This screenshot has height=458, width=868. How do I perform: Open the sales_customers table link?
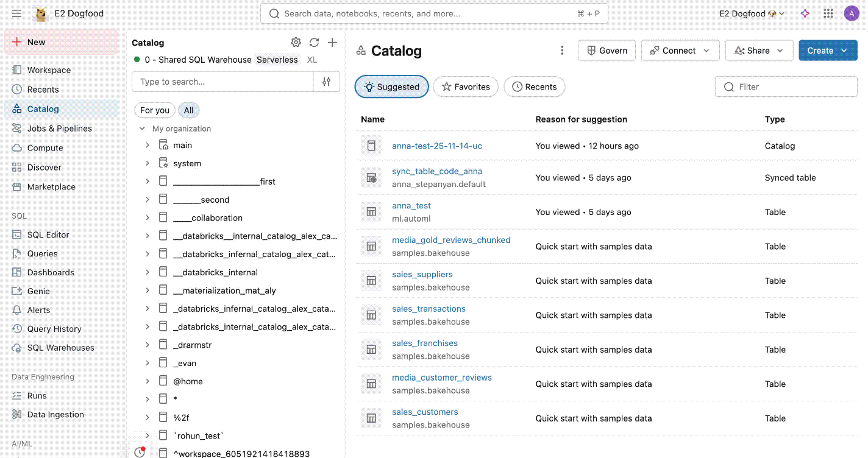click(425, 412)
